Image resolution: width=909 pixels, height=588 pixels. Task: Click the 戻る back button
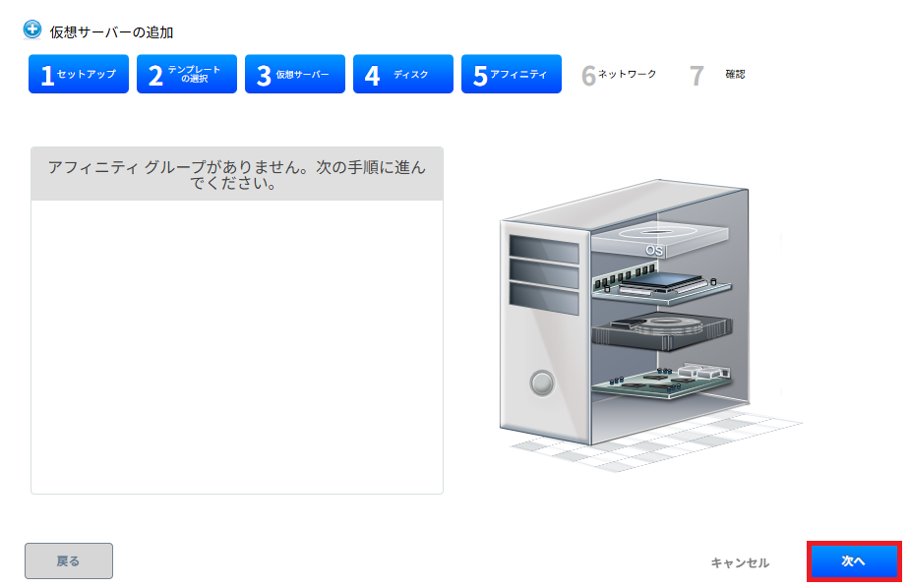click(x=69, y=560)
